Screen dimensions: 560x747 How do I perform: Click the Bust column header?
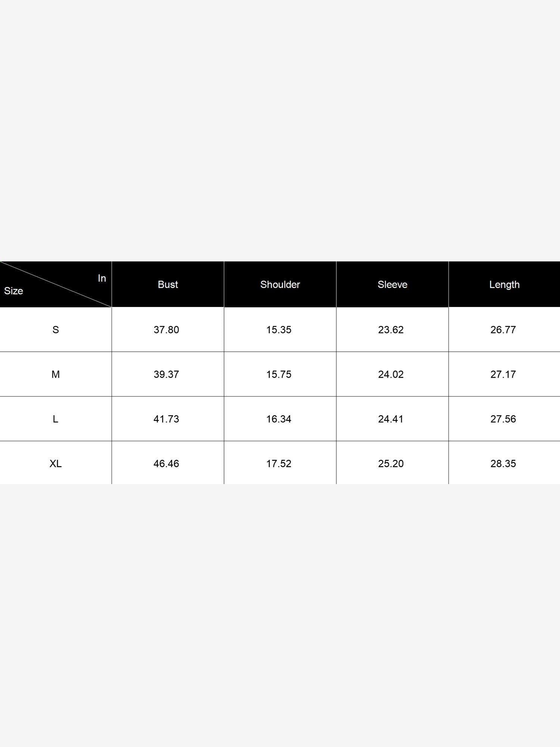click(x=168, y=285)
